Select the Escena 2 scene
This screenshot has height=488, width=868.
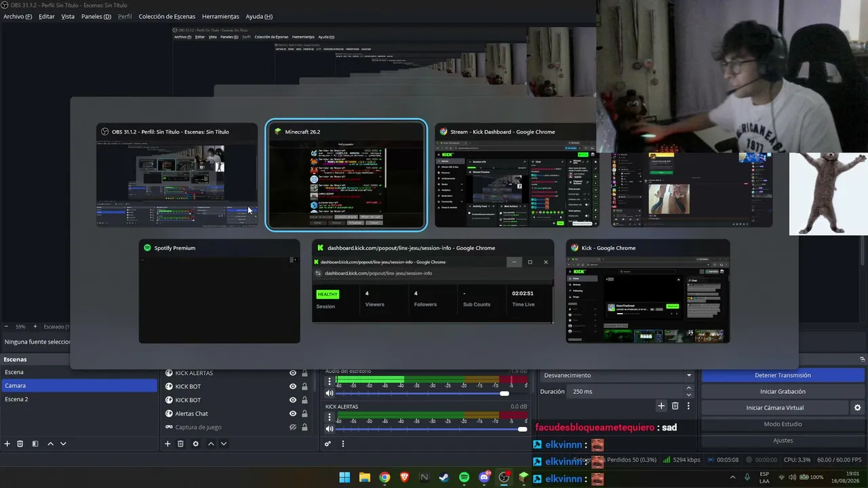79,399
